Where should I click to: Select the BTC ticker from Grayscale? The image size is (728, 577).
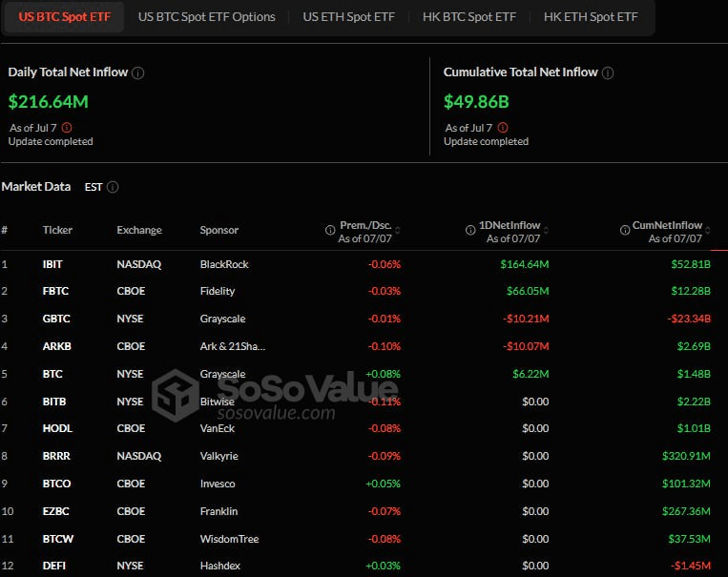pos(52,374)
